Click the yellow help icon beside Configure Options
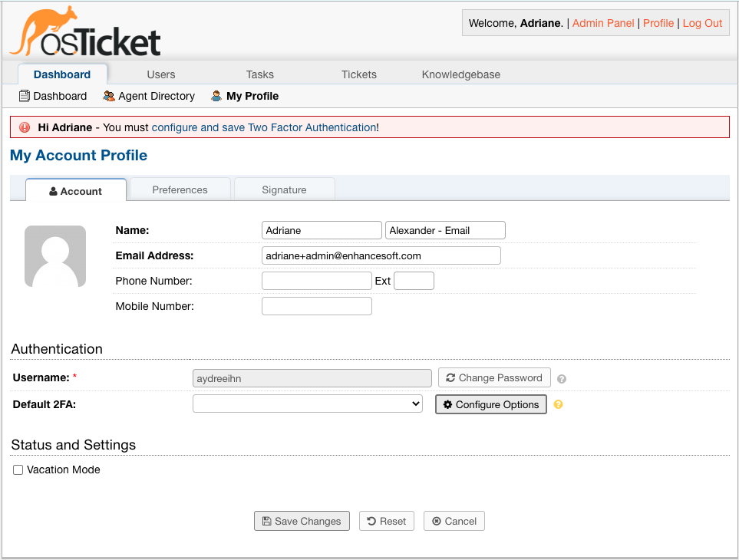This screenshot has height=560, width=739. (x=558, y=404)
